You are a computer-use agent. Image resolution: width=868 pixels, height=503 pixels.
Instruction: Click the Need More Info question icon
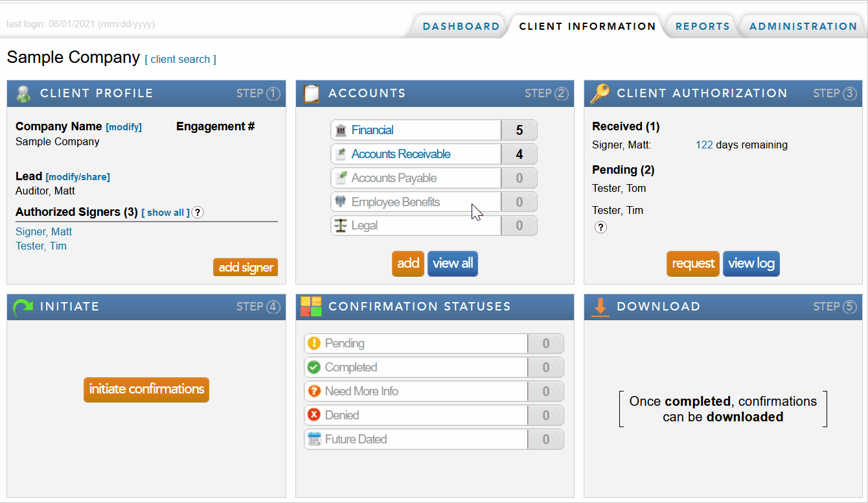pos(315,391)
